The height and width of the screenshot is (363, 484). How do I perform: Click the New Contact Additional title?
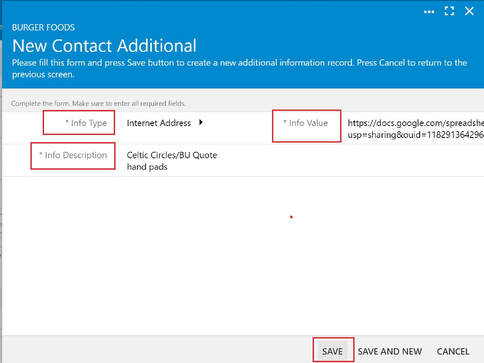tap(104, 46)
